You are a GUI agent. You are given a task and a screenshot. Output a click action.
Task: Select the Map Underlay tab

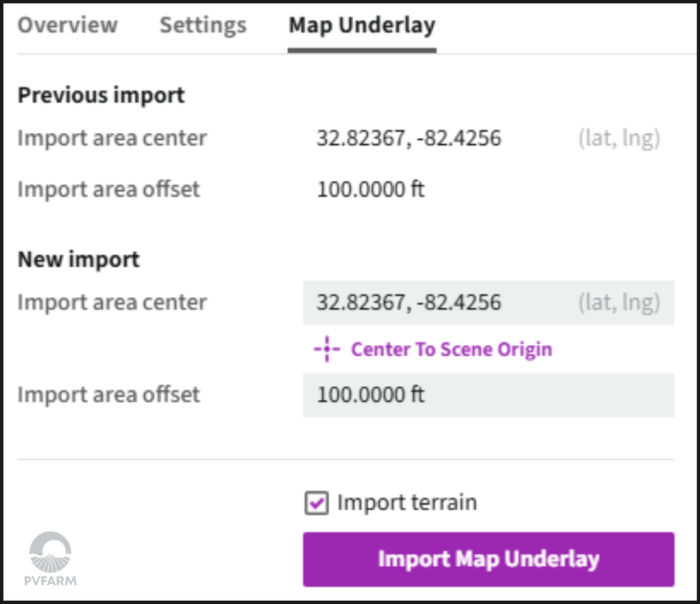coord(361,25)
